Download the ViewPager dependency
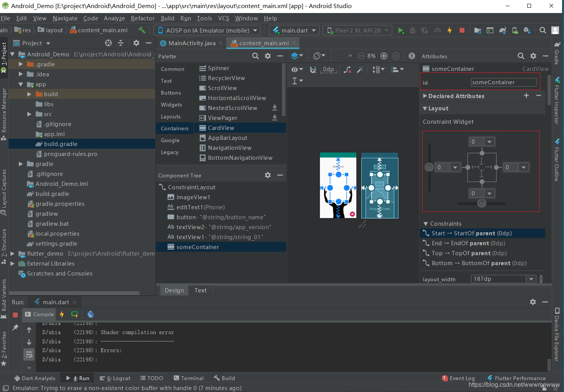 point(275,118)
